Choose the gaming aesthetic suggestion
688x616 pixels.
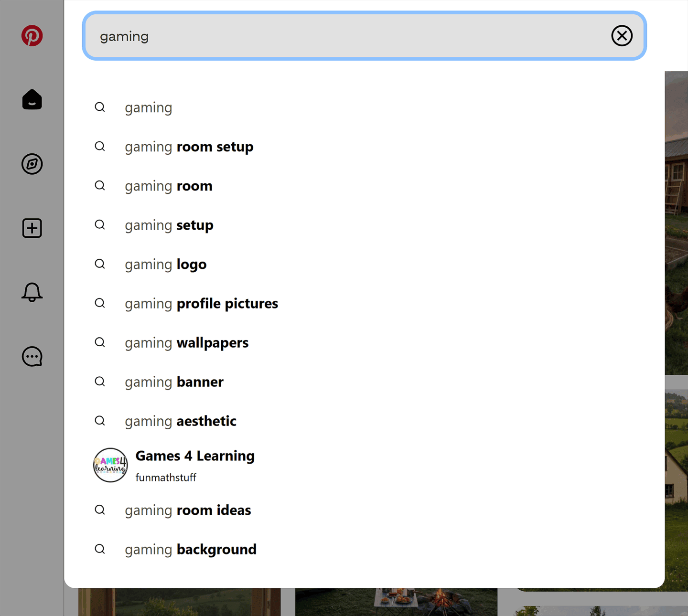pos(181,421)
